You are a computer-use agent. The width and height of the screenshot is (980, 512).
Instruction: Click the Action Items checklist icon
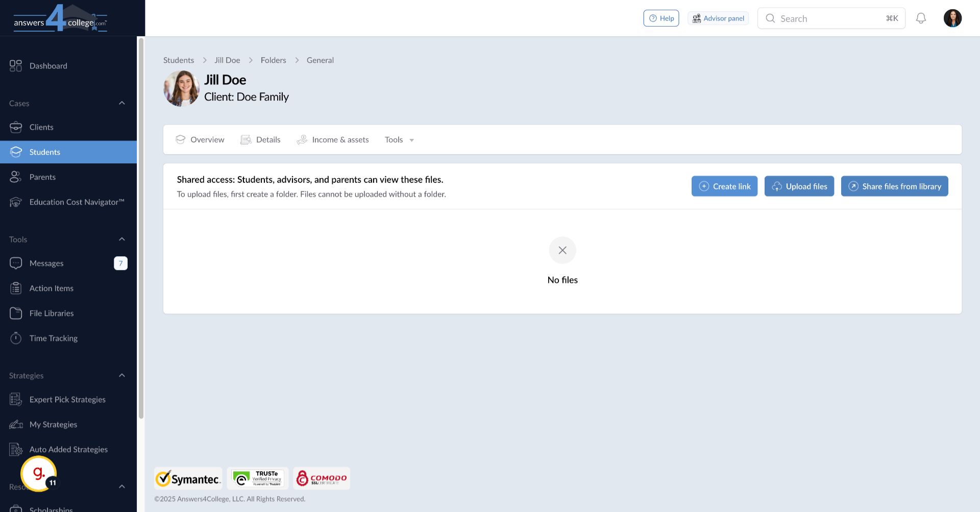[x=16, y=288]
